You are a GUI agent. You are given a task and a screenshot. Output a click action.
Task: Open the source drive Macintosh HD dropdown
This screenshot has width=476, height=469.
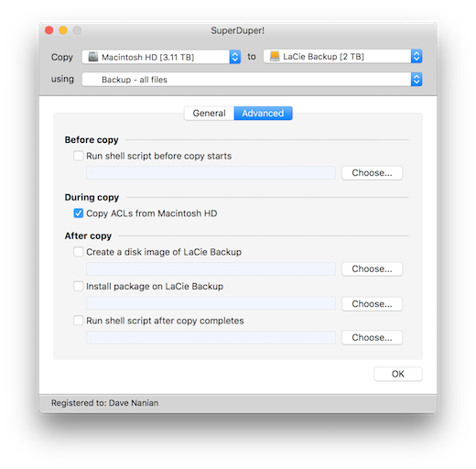161,57
